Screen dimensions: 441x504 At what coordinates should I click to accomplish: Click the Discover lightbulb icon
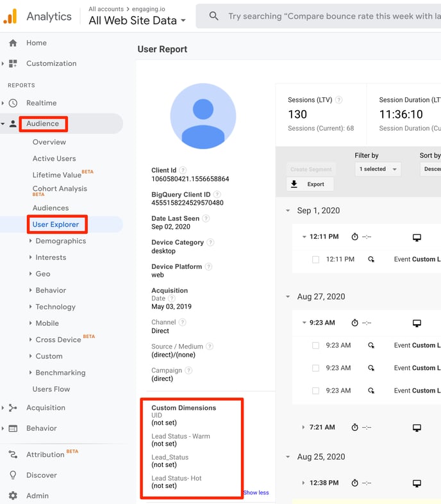coord(13,475)
